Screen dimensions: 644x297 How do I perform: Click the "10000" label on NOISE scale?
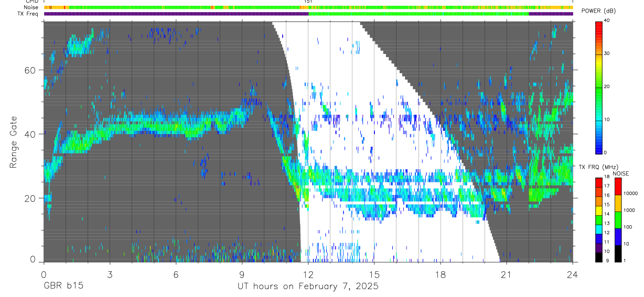(x=631, y=193)
